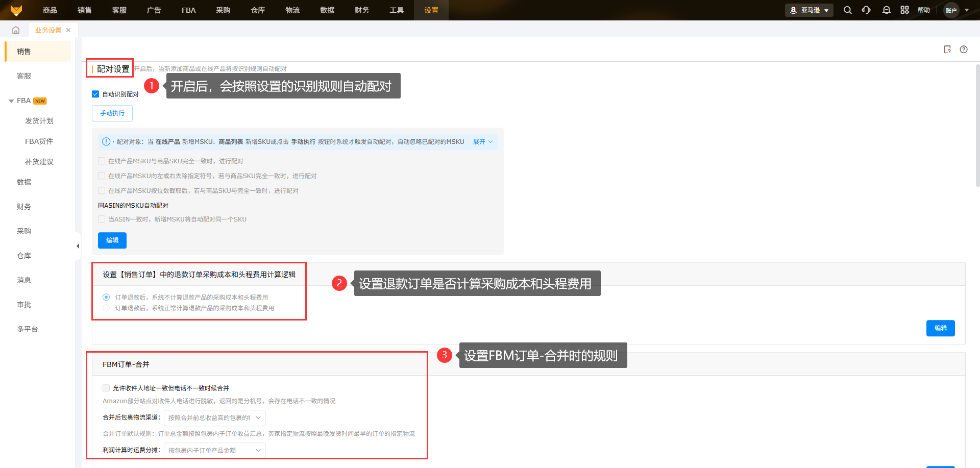This screenshot has height=468, width=980.
Task: Click the info icon beside 配对对象
Action: click(x=106, y=142)
